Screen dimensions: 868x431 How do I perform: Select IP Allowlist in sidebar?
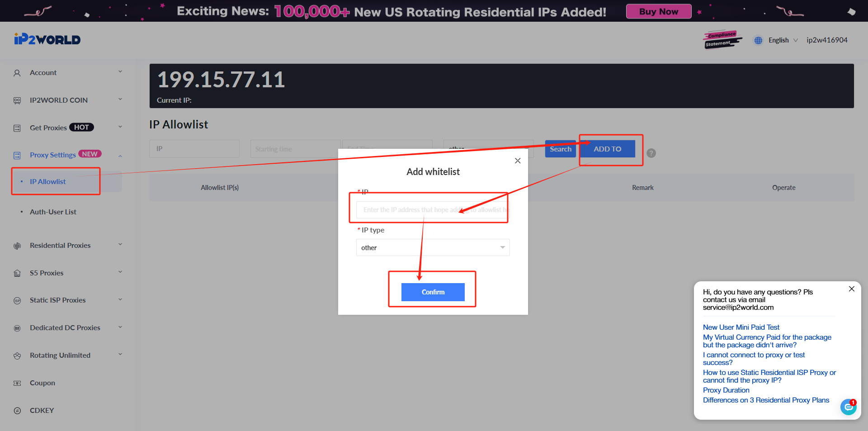coord(47,181)
